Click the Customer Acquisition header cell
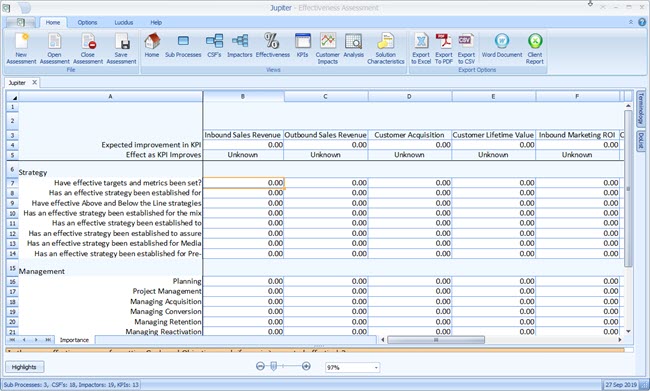This screenshot has height=391, width=650. tap(410, 135)
